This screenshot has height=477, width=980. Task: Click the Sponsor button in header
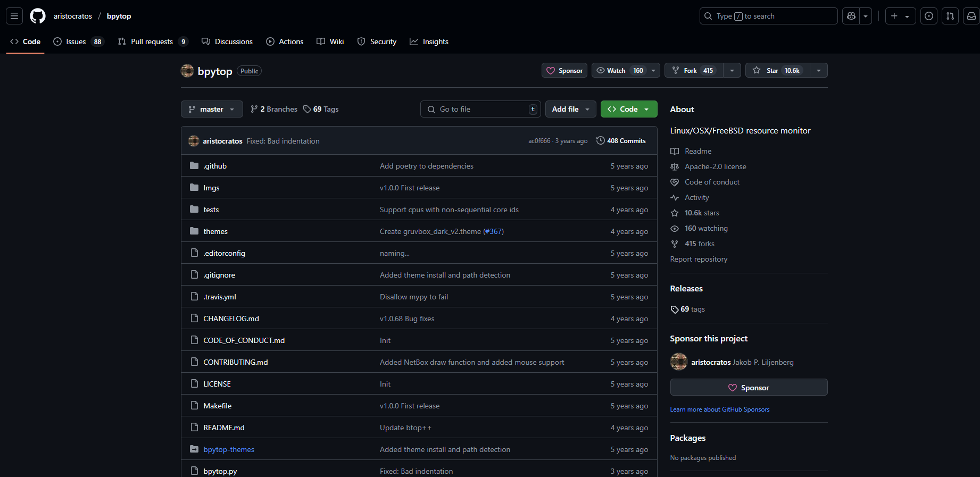click(564, 70)
